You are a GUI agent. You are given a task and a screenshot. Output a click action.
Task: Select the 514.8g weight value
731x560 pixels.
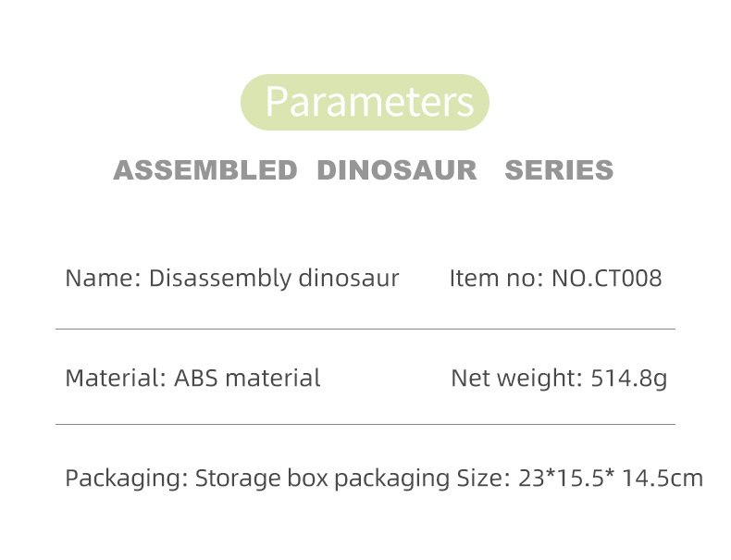(628, 378)
